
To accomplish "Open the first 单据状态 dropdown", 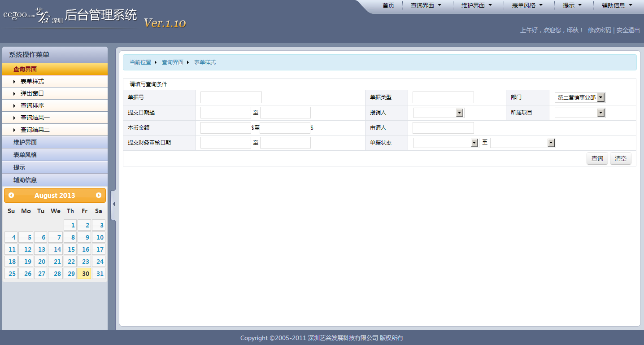I will click(474, 142).
